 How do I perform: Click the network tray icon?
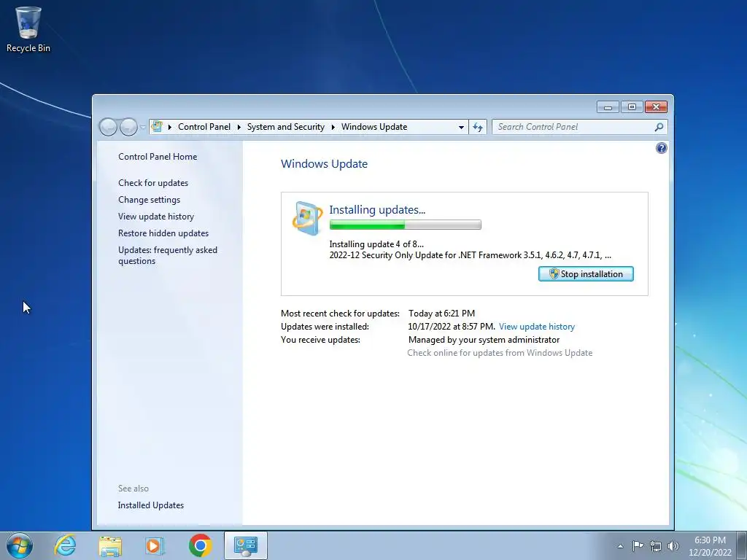point(656,546)
